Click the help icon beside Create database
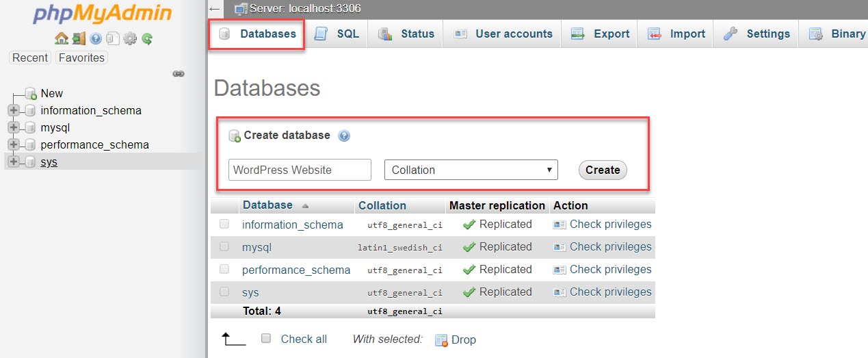Screen dimensions: 868x358 (x=344, y=136)
